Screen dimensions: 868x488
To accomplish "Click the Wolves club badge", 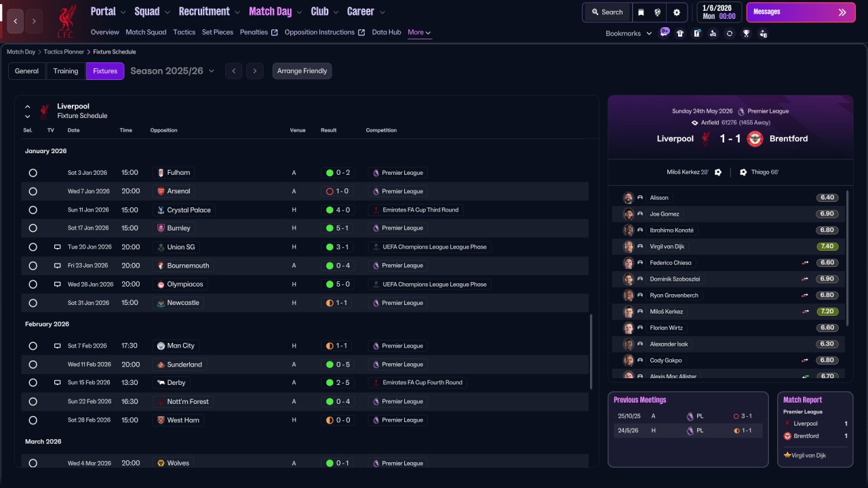I will (x=161, y=464).
